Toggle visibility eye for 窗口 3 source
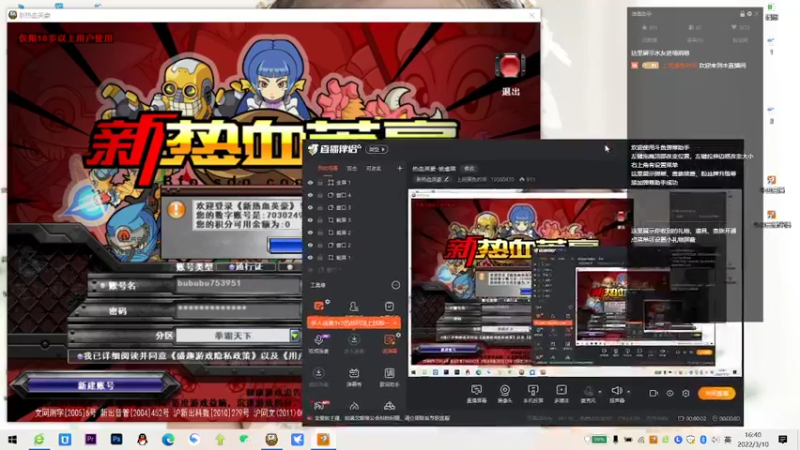Image resolution: width=800 pixels, height=450 pixels. pyautogui.click(x=310, y=208)
